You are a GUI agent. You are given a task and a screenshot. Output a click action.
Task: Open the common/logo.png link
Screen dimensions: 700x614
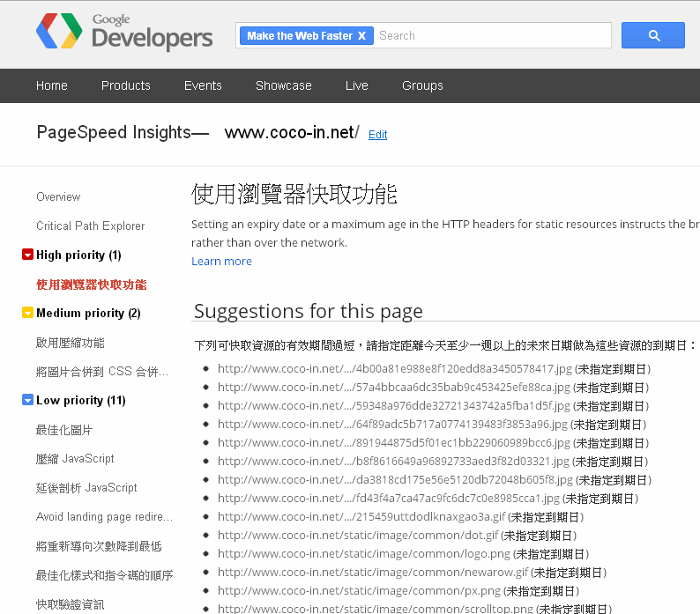pos(364,554)
